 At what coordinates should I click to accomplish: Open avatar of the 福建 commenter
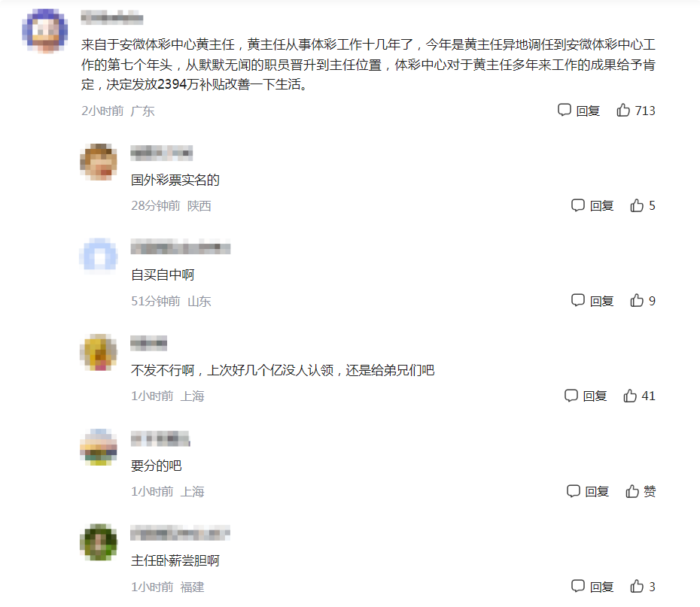coord(99,542)
